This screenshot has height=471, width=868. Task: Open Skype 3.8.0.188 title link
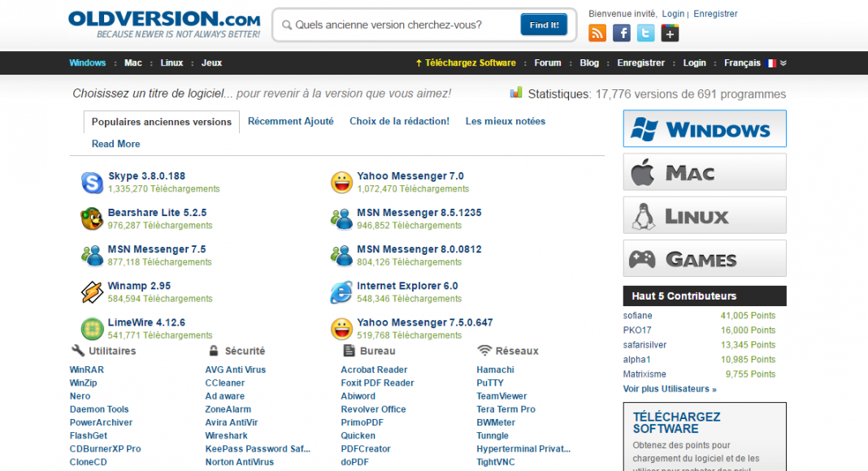pos(146,175)
